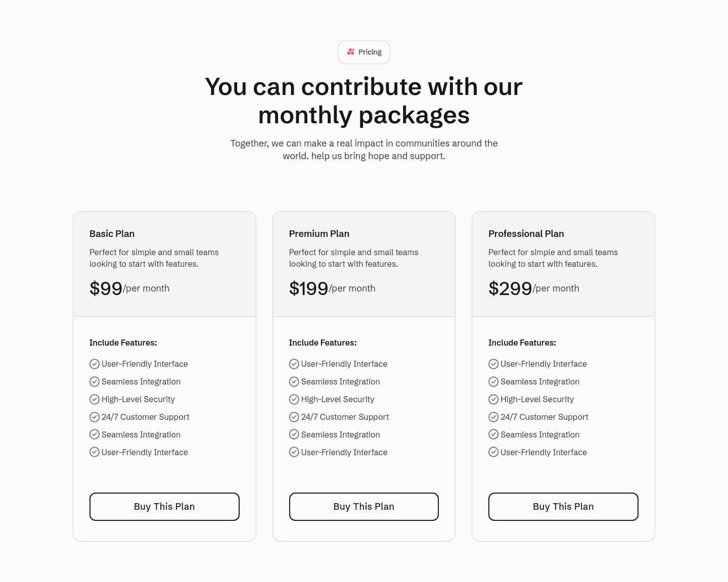Open the Pricing badge

click(x=363, y=52)
